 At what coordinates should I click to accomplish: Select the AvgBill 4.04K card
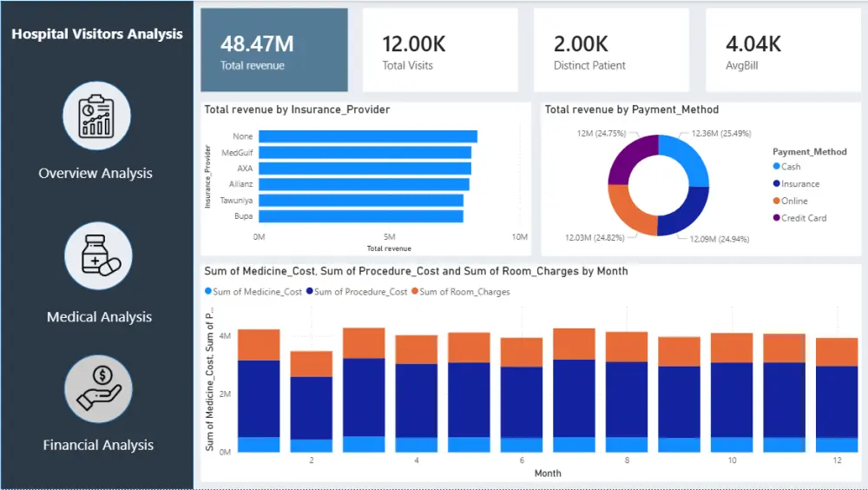[783, 50]
